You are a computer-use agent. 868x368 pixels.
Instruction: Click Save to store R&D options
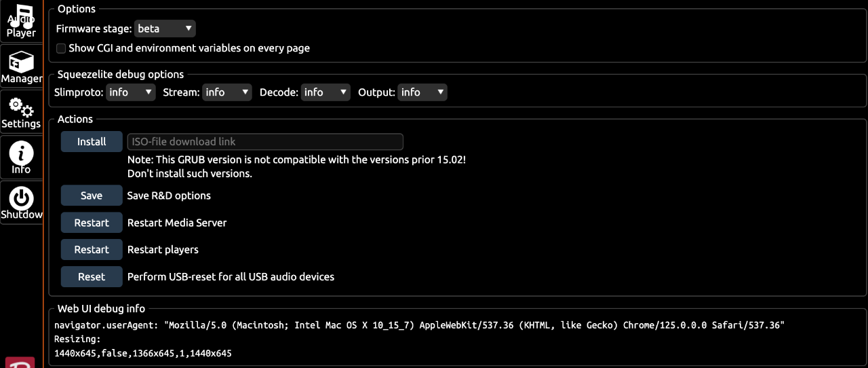tap(92, 196)
